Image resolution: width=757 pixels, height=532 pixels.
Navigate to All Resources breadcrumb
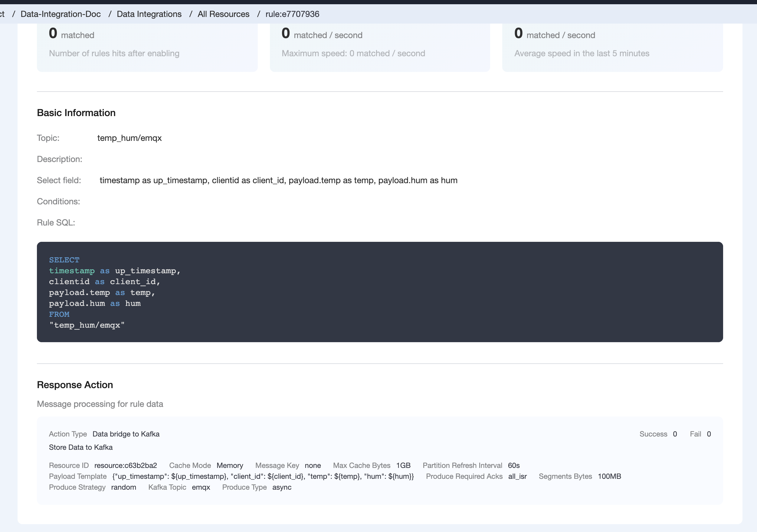click(x=223, y=14)
